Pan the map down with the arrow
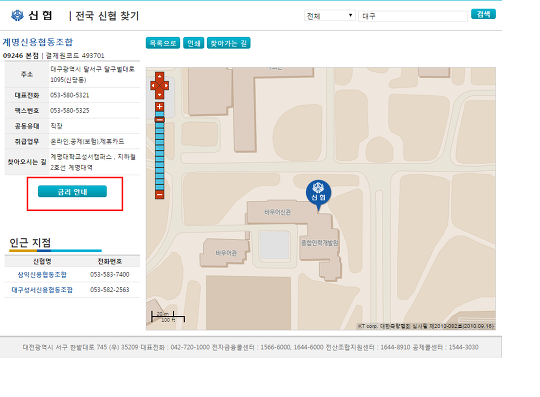540x397 pixels. [159, 94]
